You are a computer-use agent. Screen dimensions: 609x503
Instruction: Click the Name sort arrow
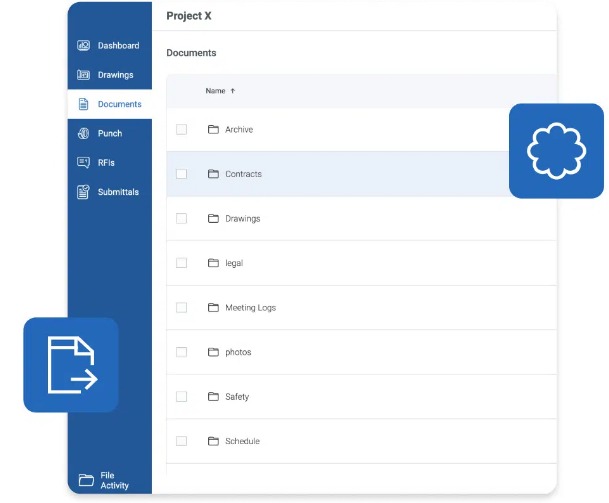click(x=233, y=91)
